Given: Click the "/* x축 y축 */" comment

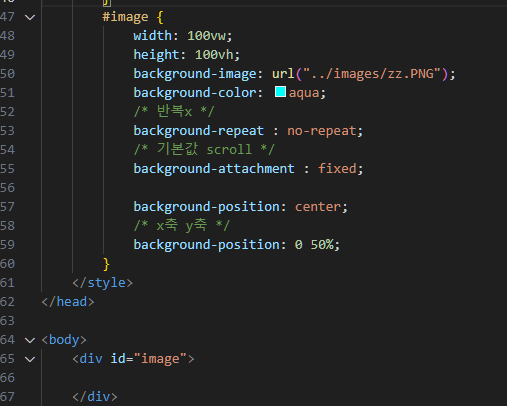Looking at the screenshot, I should tap(182, 225).
